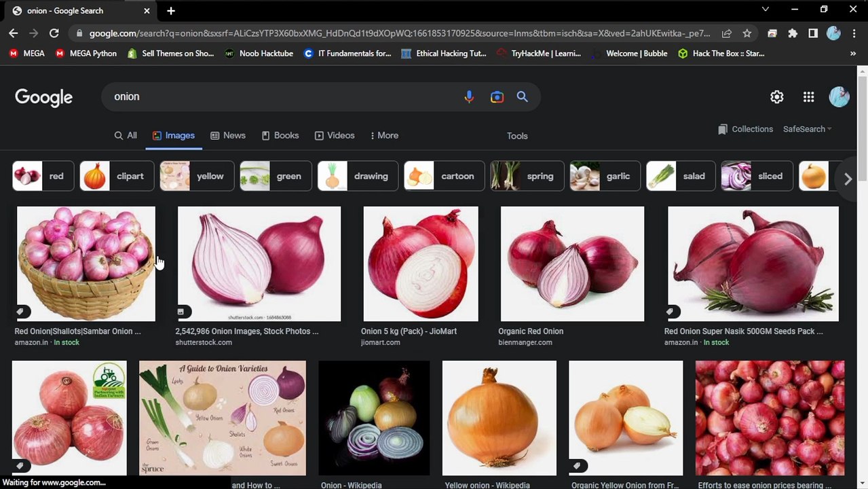The width and height of the screenshot is (868, 489).
Task: Open Ethical Hacking Tutorial bookmark
Action: [x=445, y=53]
